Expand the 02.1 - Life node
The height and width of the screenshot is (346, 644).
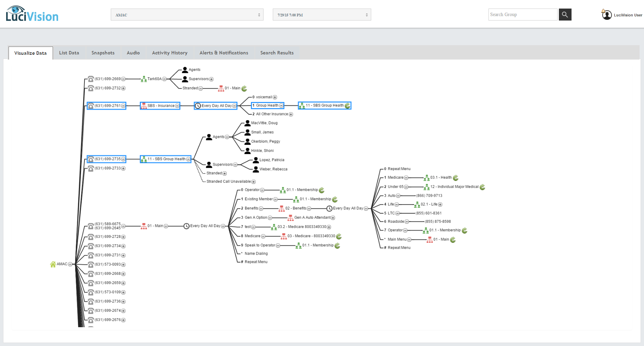[440, 204]
